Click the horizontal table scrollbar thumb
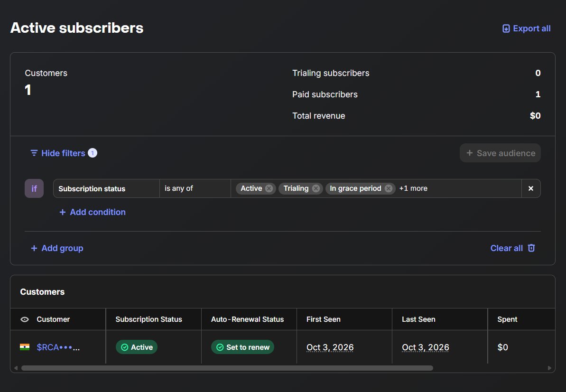The width and height of the screenshot is (566, 392). tap(227, 368)
